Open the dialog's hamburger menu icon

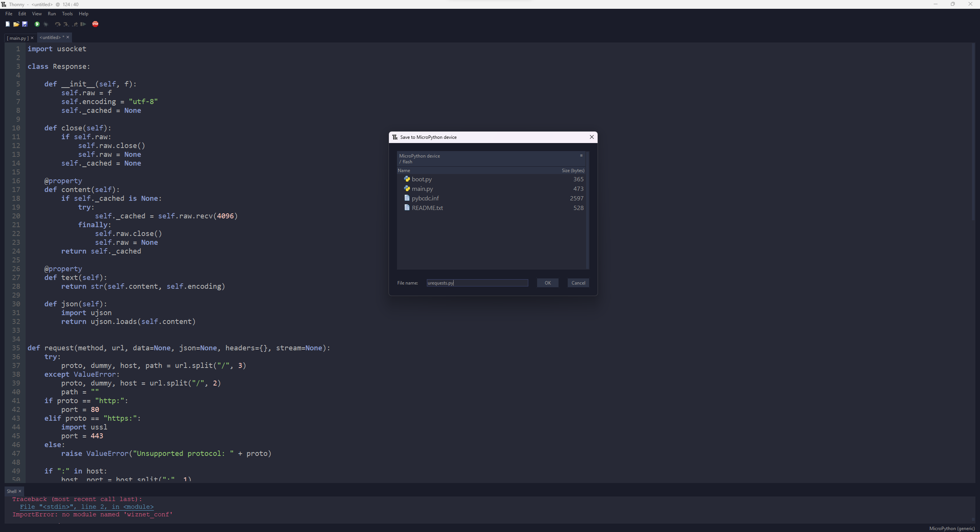581,155
